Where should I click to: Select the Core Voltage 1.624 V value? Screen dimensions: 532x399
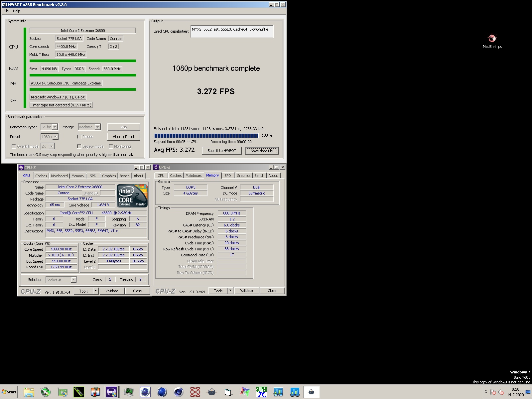click(103, 205)
